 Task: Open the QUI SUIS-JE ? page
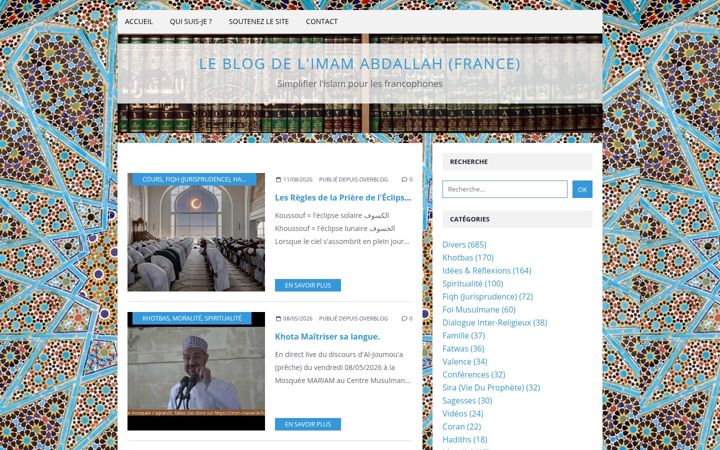point(191,22)
